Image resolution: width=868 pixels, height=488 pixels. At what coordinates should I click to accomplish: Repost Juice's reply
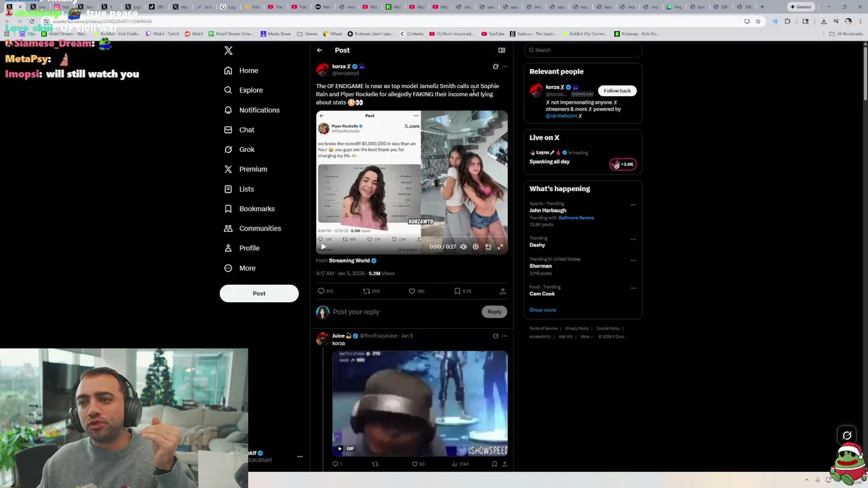[x=375, y=464]
